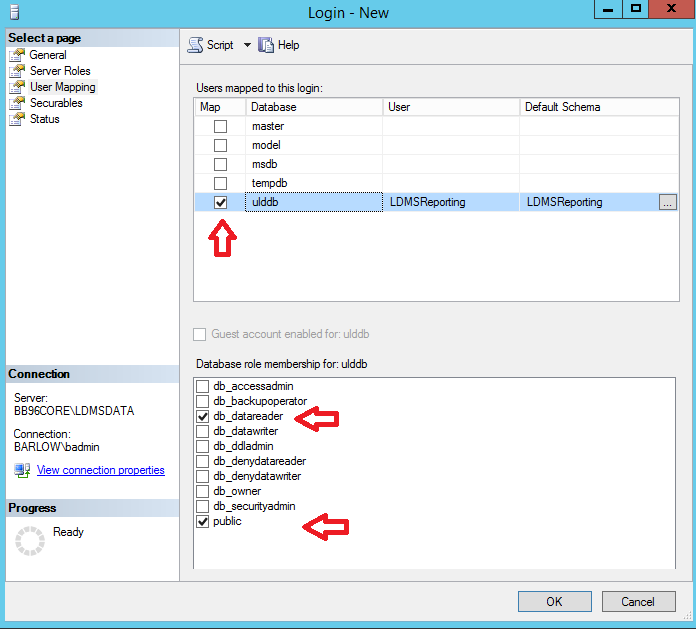The width and height of the screenshot is (696, 629).
Task: Open default schema browse ellipsis button
Action: point(668,202)
